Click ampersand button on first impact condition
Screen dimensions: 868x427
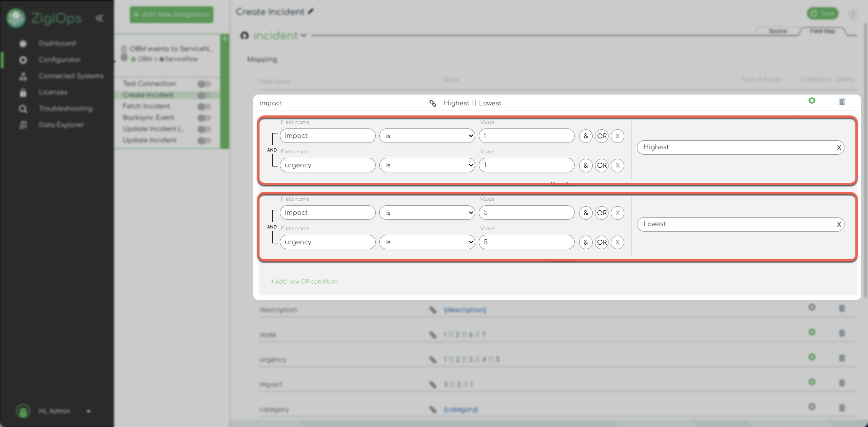point(585,136)
